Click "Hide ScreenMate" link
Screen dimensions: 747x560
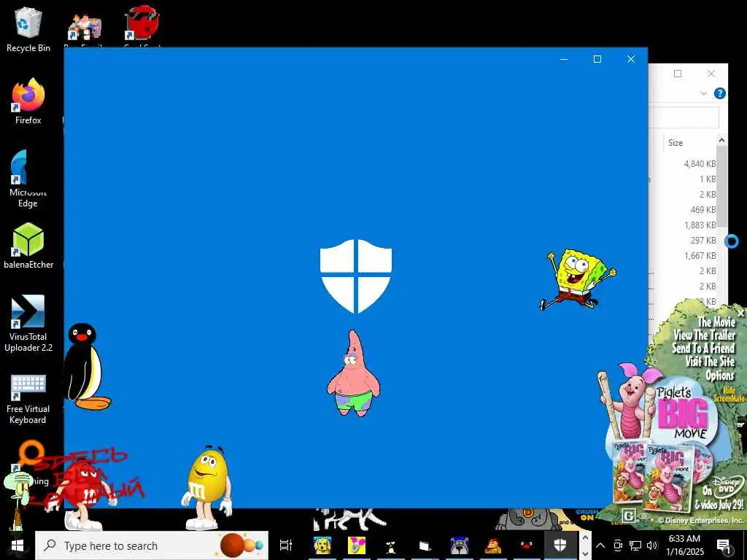click(x=729, y=394)
